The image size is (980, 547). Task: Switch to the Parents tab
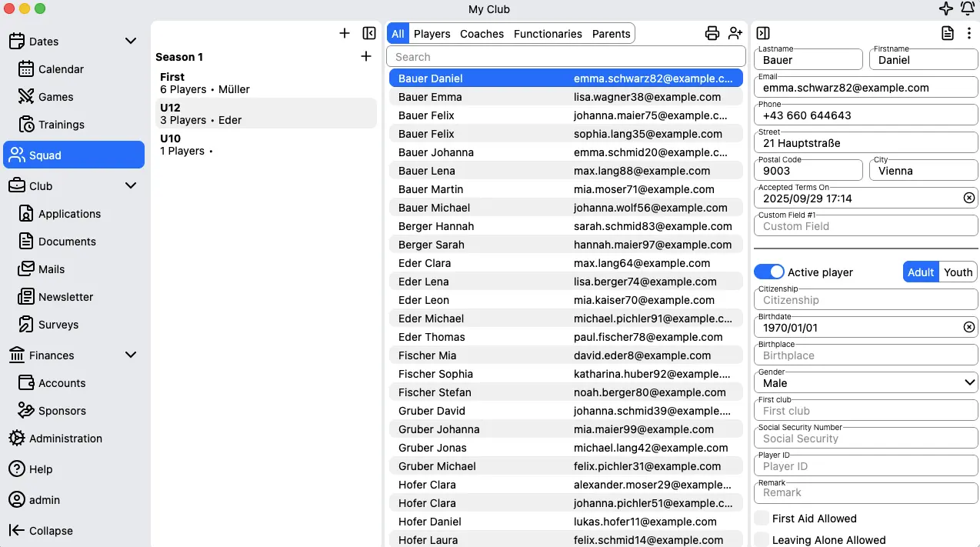[x=612, y=34]
